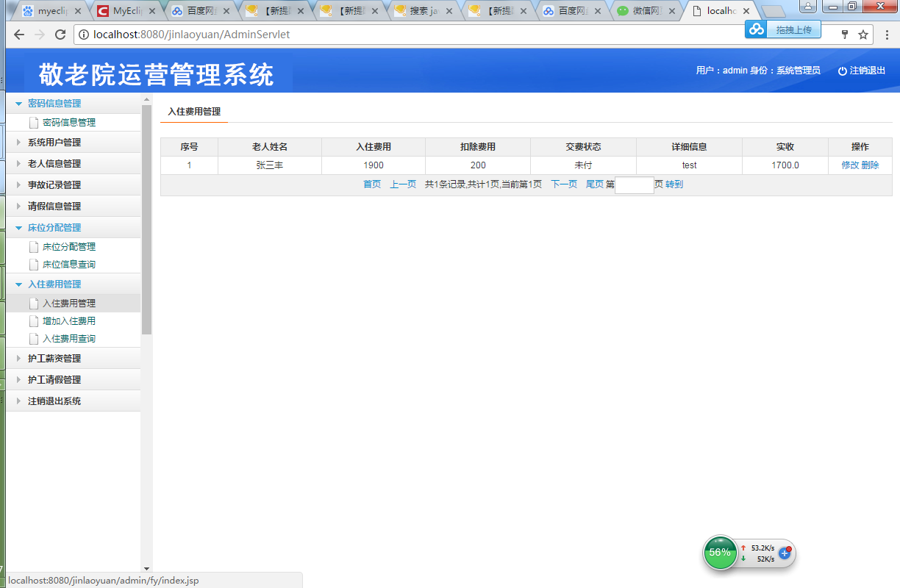Expand the 注销退出系统 section
900x588 pixels.
point(19,401)
